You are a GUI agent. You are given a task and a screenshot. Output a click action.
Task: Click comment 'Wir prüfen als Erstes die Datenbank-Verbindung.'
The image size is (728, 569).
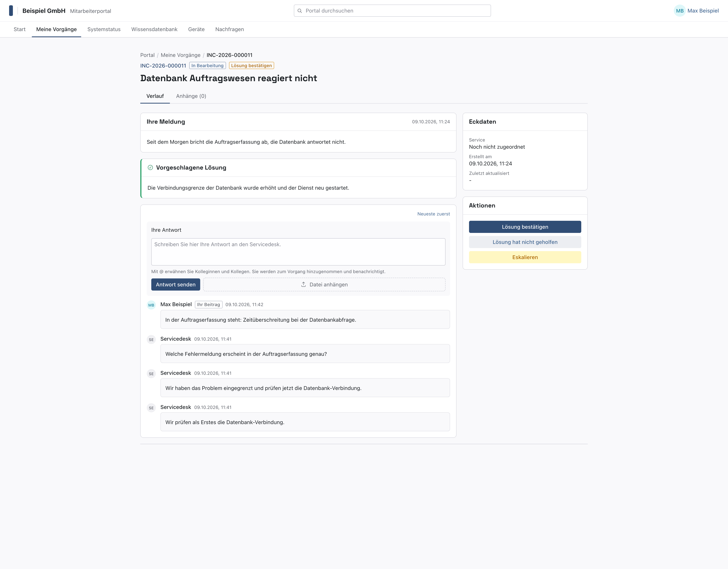[305, 422]
